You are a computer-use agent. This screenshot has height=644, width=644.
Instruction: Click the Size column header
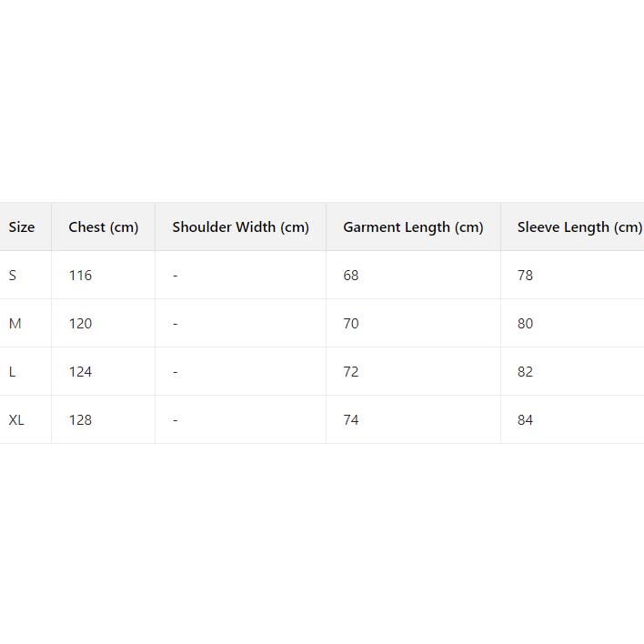click(x=22, y=227)
